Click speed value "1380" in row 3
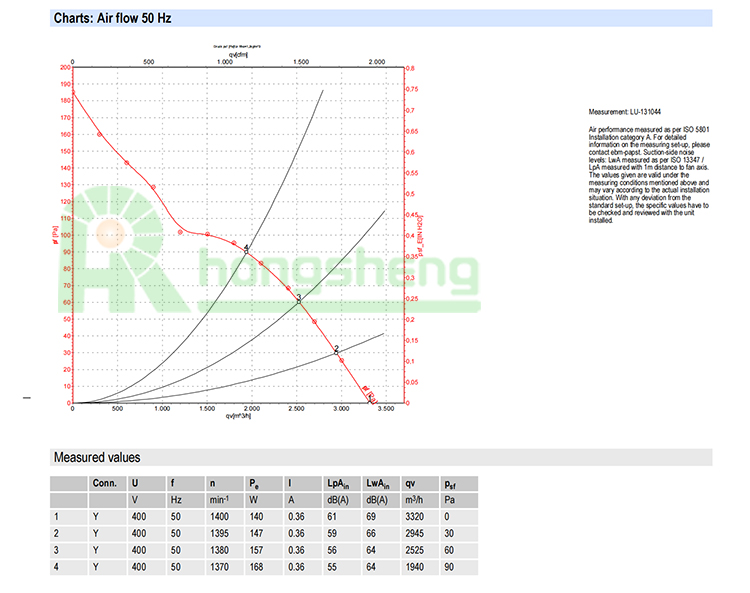750x593 pixels. tap(219, 550)
